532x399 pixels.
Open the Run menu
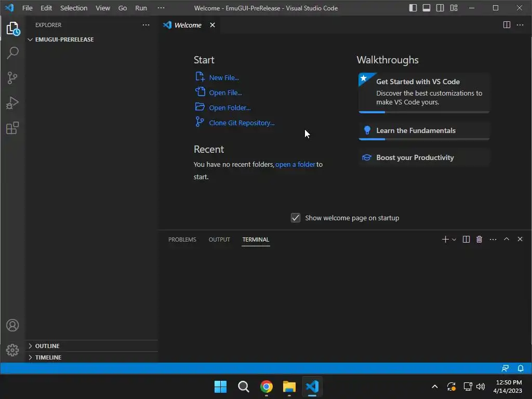(x=141, y=8)
